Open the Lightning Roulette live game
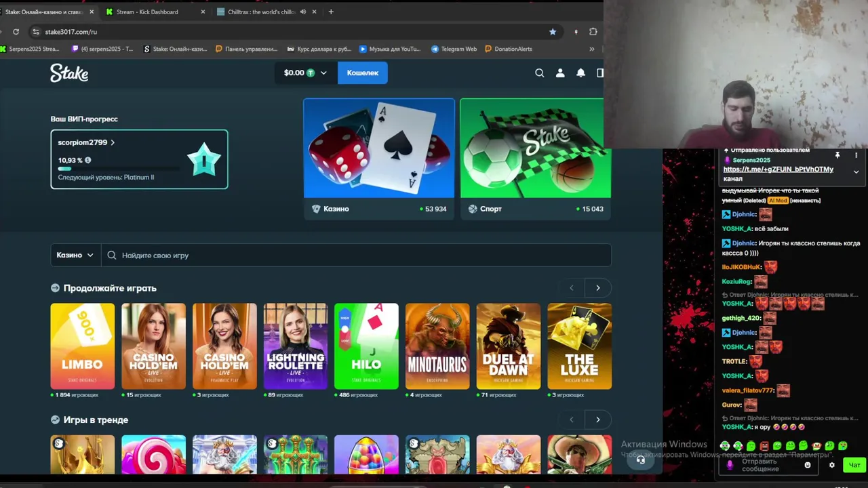This screenshot has width=868, height=488. pyautogui.click(x=295, y=346)
